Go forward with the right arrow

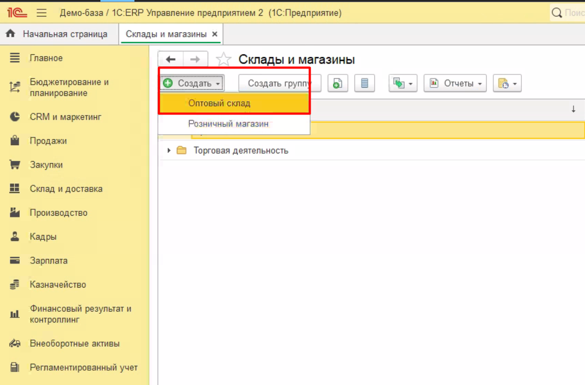[195, 59]
